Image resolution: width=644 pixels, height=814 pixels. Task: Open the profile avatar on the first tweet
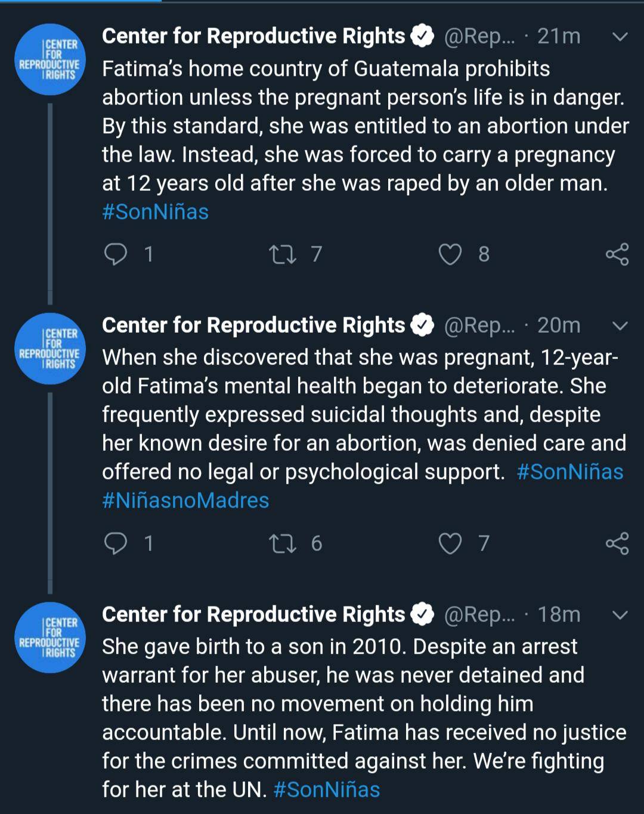coord(50,60)
